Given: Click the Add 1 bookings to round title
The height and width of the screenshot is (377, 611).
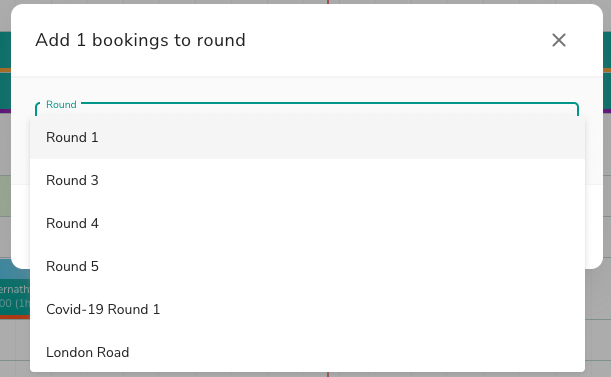Looking at the screenshot, I should pyautogui.click(x=140, y=40).
